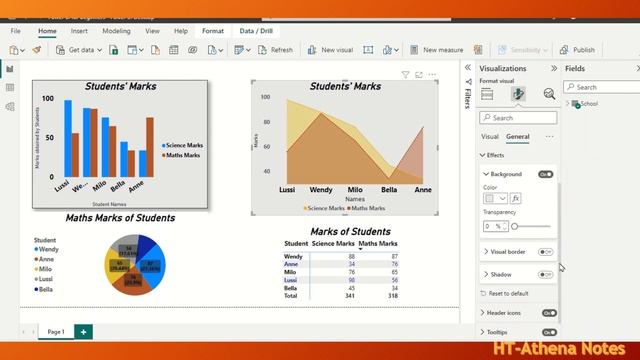This screenshot has height=360, width=640.
Task: Expand the Visual border section
Action: coord(486,252)
